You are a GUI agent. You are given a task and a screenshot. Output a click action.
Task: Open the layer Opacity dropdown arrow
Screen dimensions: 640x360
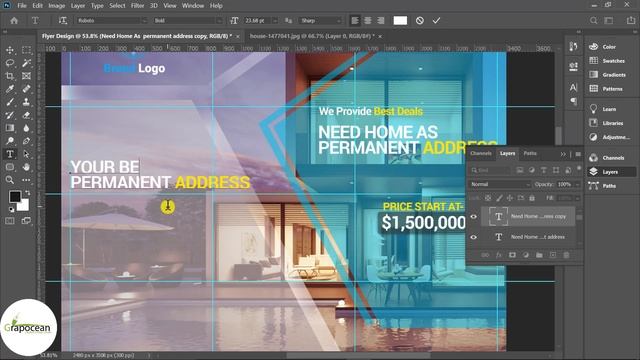[577, 184]
